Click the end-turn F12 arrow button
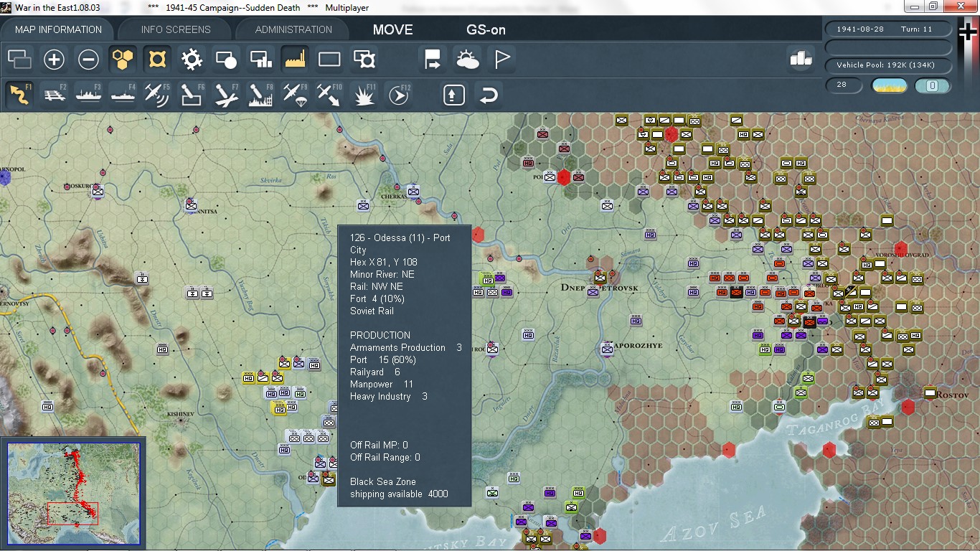 tap(398, 95)
